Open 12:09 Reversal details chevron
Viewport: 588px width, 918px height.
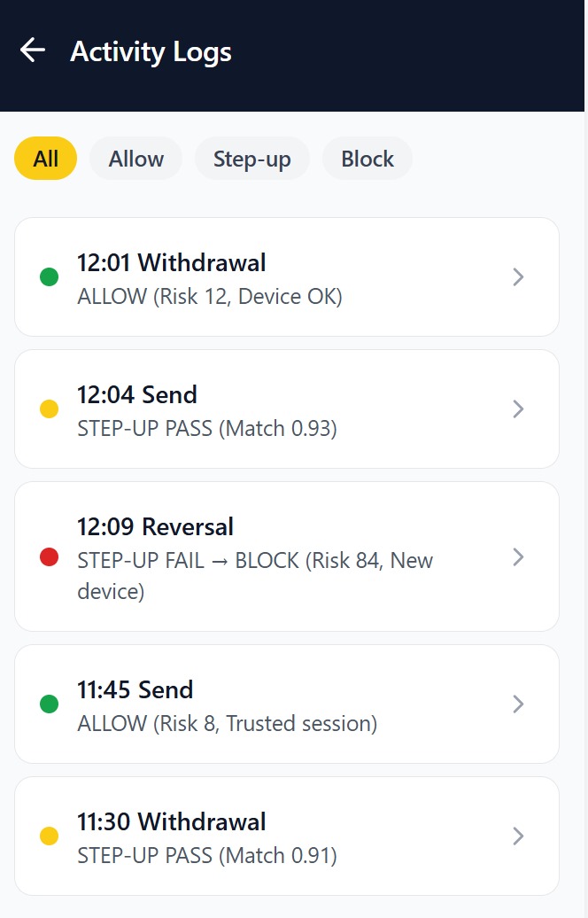click(519, 557)
